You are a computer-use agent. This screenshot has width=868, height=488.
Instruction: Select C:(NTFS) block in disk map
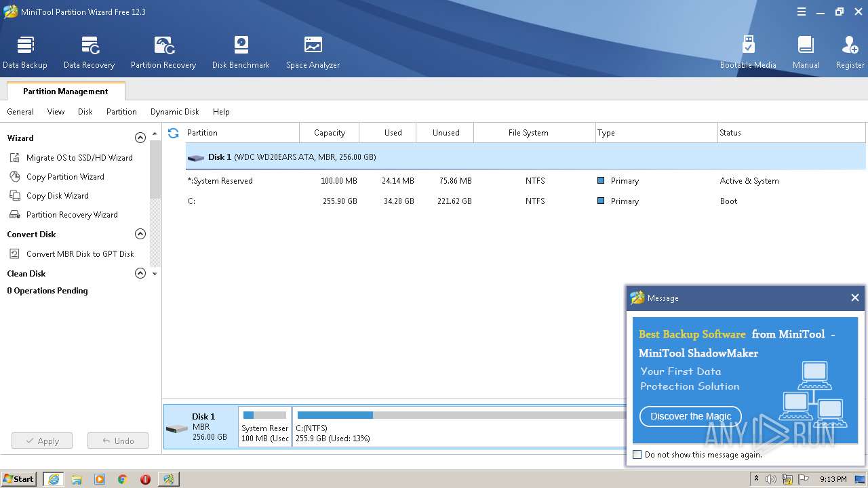[459, 426]
